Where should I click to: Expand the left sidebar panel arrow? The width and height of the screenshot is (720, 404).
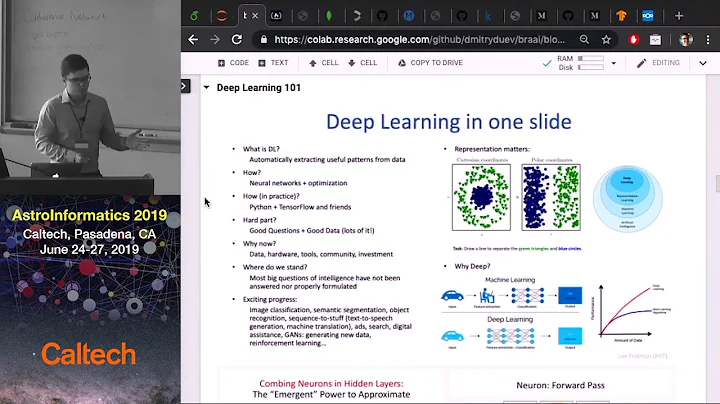(185, 86)
